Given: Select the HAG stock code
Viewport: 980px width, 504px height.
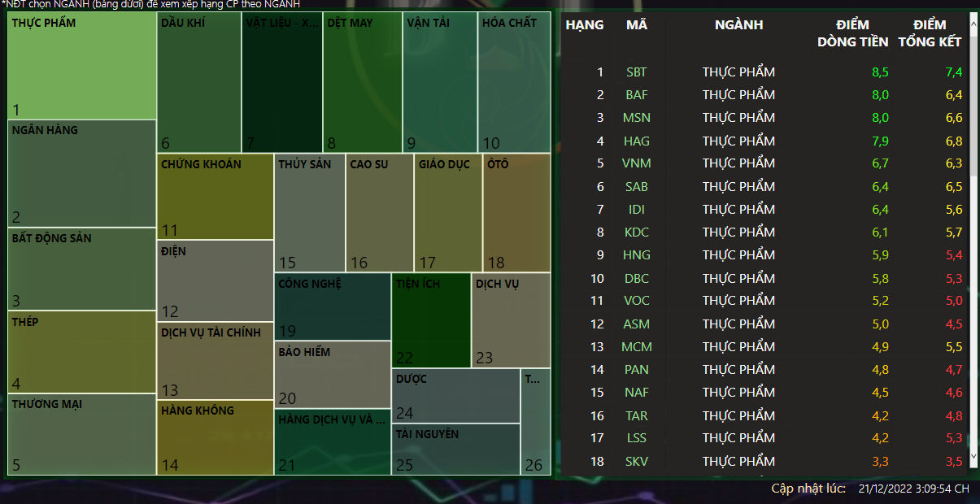Looking at the screenshot, I should pyautogui.click(x=637, y=141).
